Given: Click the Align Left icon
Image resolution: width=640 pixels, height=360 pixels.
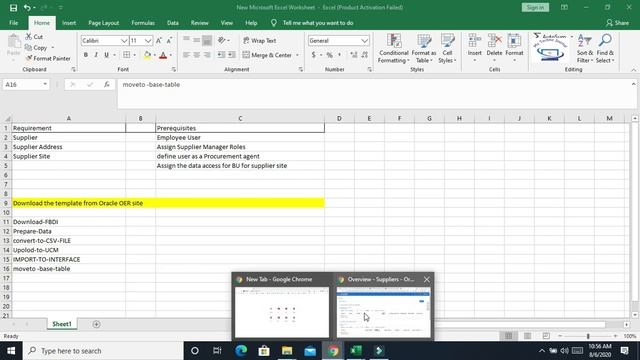Looking at the screenshot, I should coord(186,55).
